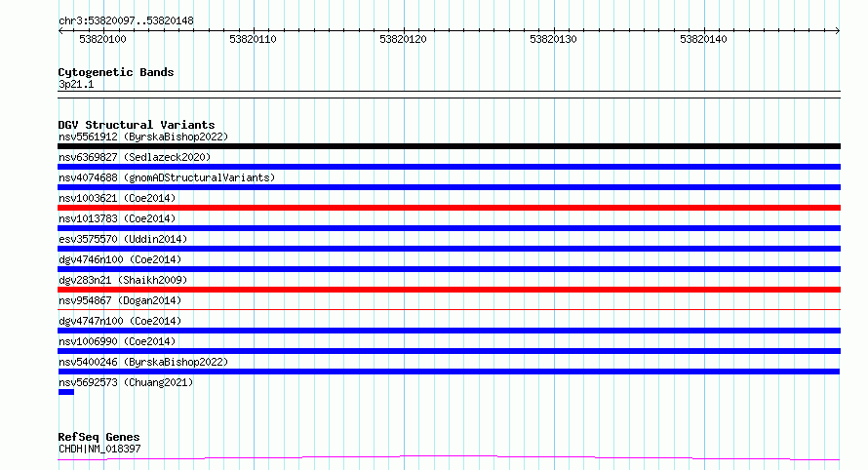Open variant label nsv1003621 (Coe2014)

pos(117,198)
